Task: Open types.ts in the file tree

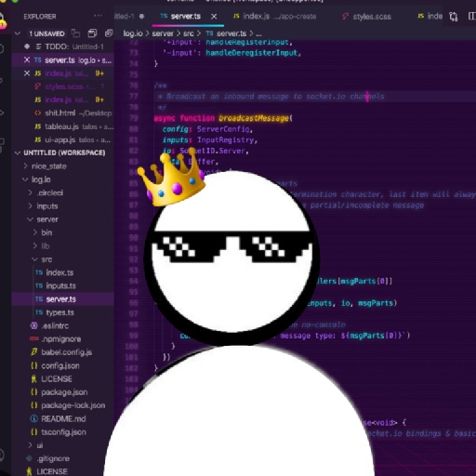Action: [59, 312]
